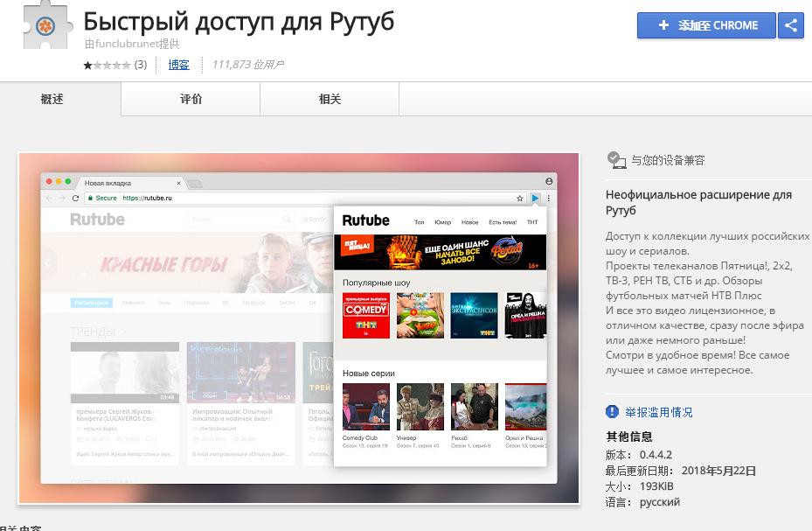Open the 博客 category link
Screen dimensions: 812x531
178,65
